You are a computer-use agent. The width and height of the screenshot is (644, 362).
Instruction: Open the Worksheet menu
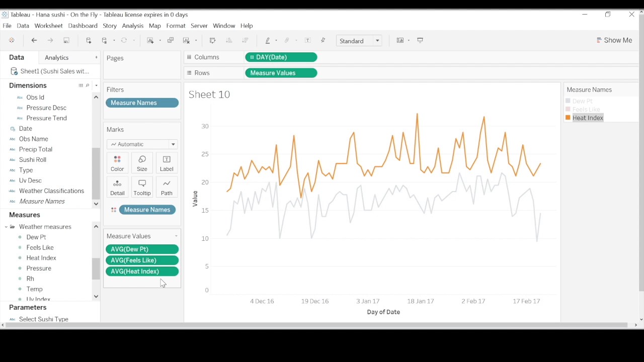coord(48,26)
